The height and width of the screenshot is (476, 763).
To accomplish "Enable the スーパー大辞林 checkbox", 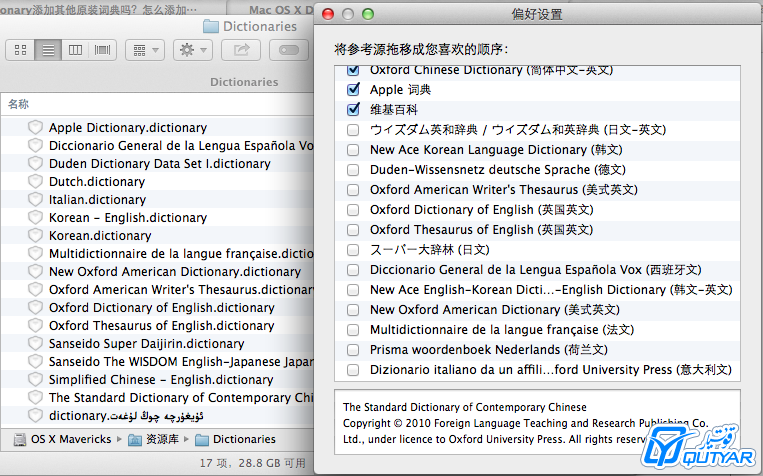I will tap(353, 250).
